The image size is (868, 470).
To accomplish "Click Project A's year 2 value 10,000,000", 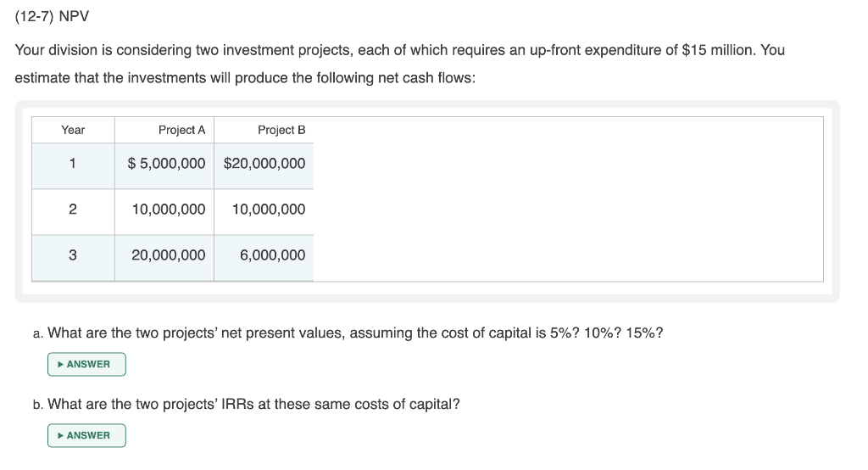I will (x=169, y=210).
